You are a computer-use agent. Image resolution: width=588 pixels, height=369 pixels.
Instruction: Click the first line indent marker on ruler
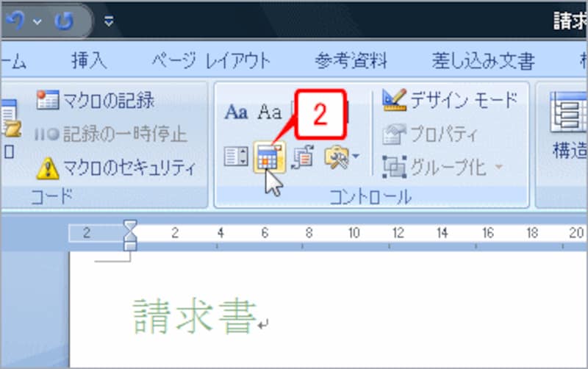(x=130, y=227)
